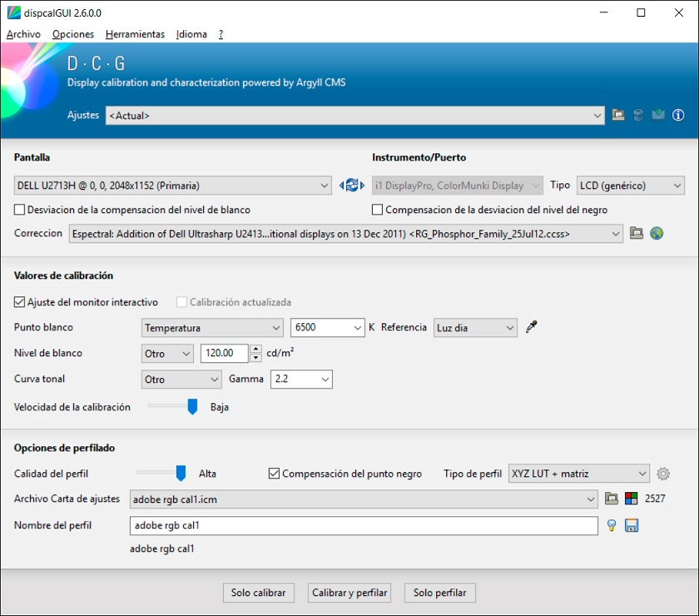Screen dimensions: 699x616
Task: Toggle Ajuste del monitor interactivo checkbox
Action: tap(20, 302)
